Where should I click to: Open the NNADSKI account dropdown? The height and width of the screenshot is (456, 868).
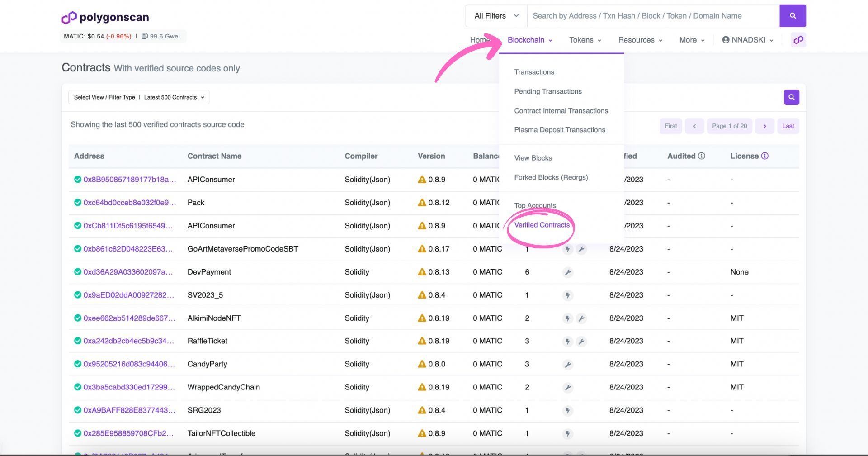click(x=747, y=40)
